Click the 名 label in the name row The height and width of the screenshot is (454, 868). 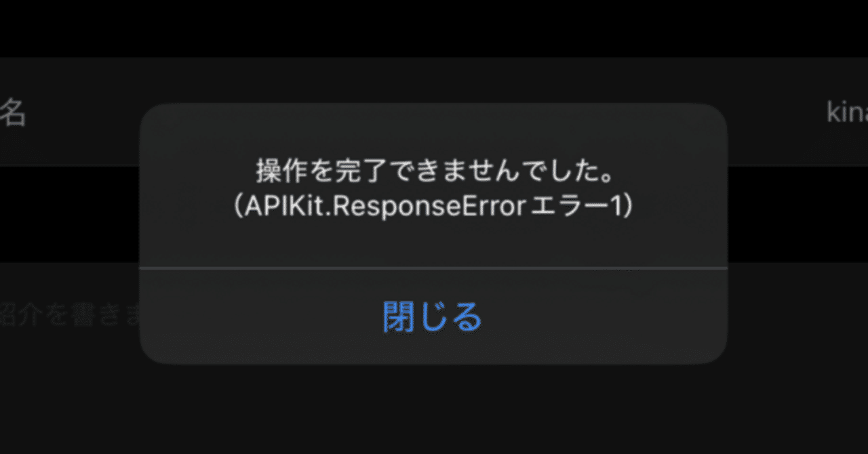[x=13, y=113]
